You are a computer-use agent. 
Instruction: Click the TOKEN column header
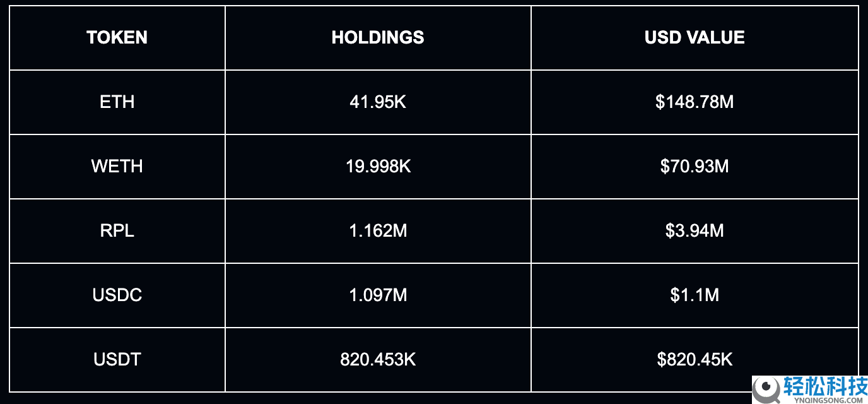(x=117, y=38)
